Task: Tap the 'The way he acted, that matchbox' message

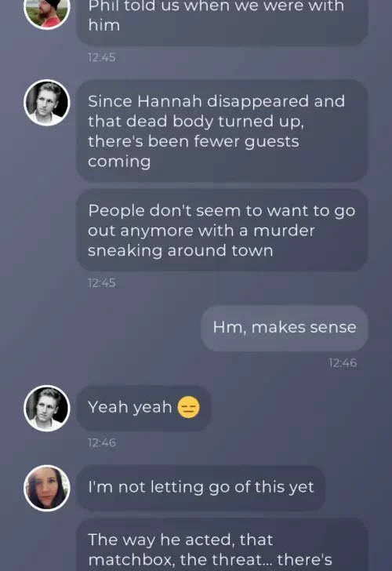Action: click(222, 545)
